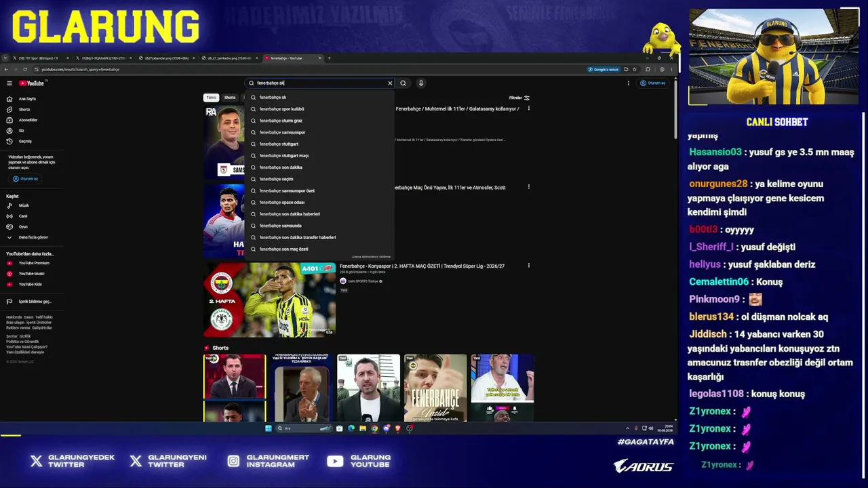Start voice search with the microphone icon
Screen dimensions: 868x488
click(x=420, y=83)
